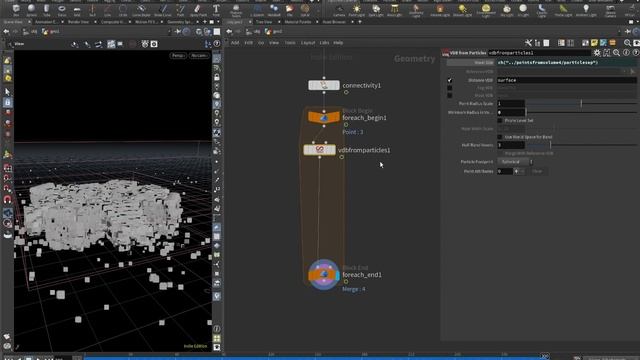The image size is (640, 360).
Task: Select the foreach_end1 node
Action: coord(324,275)
